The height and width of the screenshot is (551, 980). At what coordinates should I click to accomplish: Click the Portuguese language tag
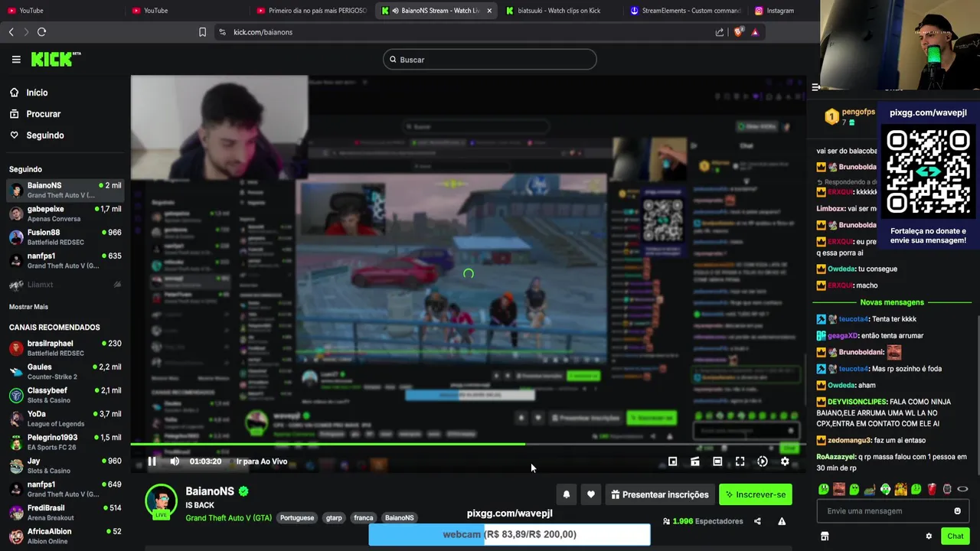[x=297, y=518]
